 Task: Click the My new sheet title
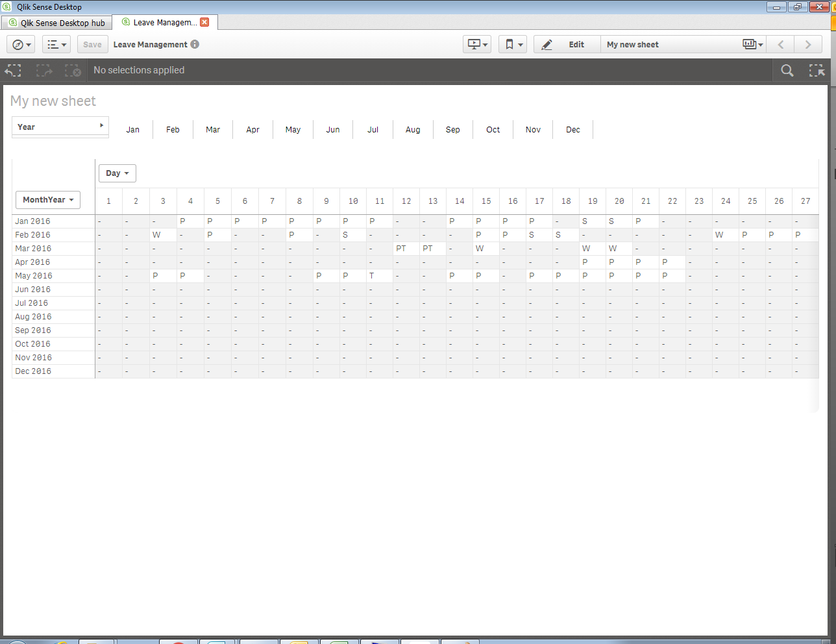pyautogui.click(x=53, y=101)
